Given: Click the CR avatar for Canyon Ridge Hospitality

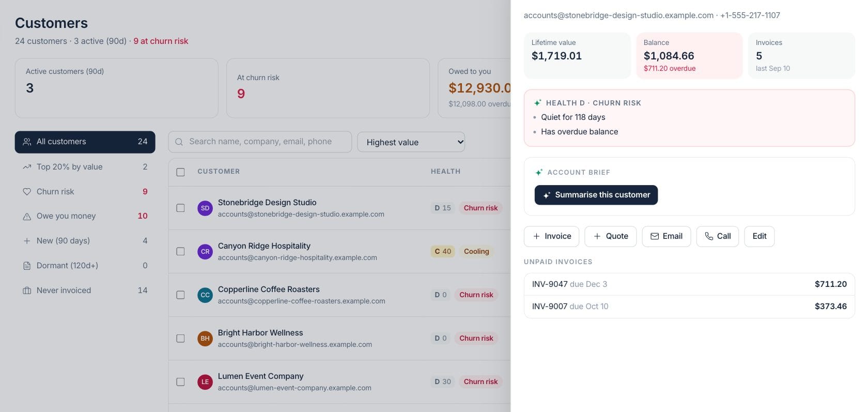Looking at the screenshot, I should 205,252.
